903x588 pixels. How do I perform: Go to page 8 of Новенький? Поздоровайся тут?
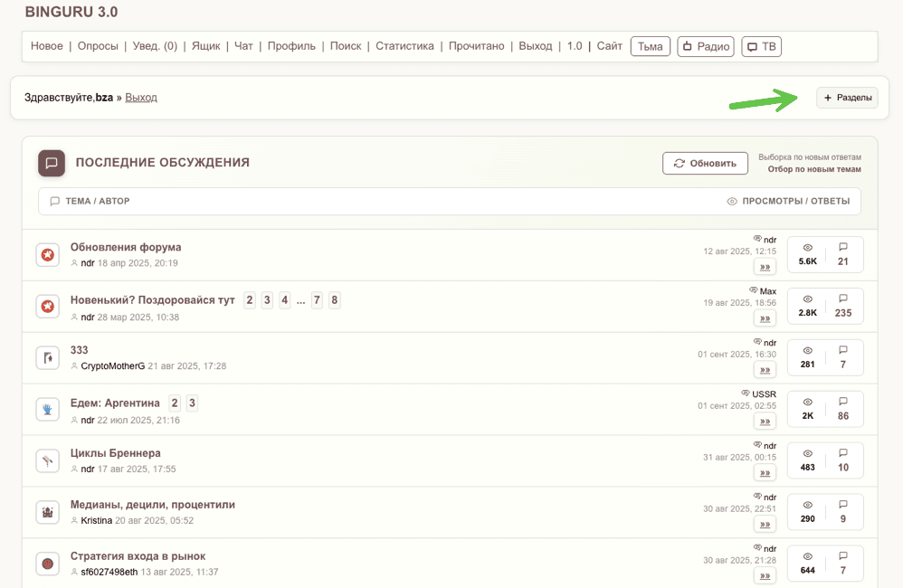335,299
